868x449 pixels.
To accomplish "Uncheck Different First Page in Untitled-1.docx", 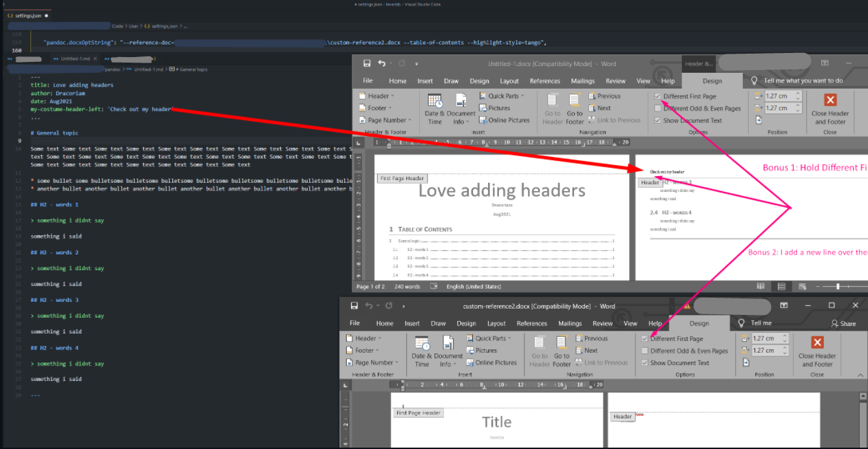I will pos(658,96).
